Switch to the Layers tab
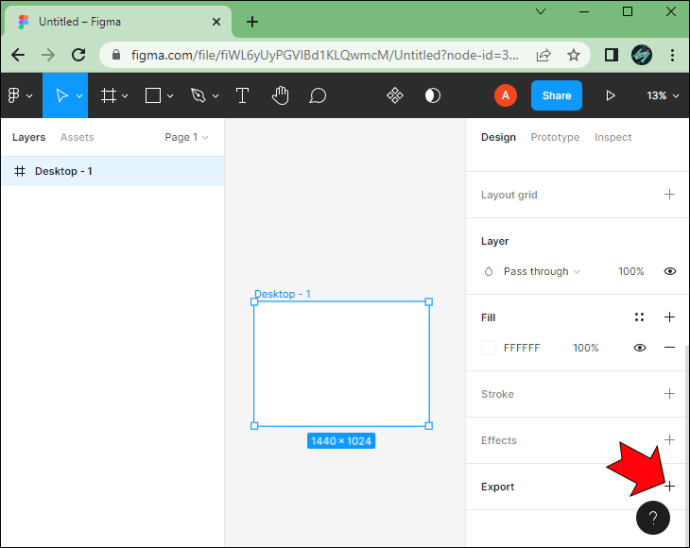 coord(29,137)
